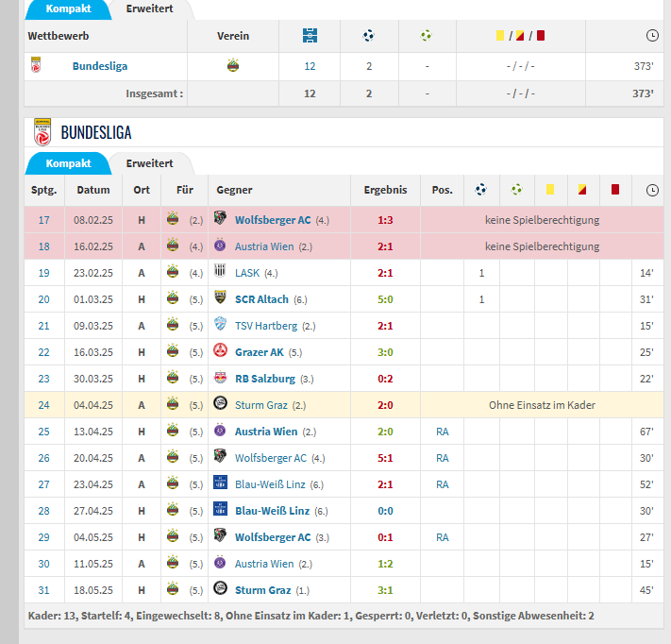Click the LASK club crest
Viewport: 671px width, 644px height.
coord(220,273)
